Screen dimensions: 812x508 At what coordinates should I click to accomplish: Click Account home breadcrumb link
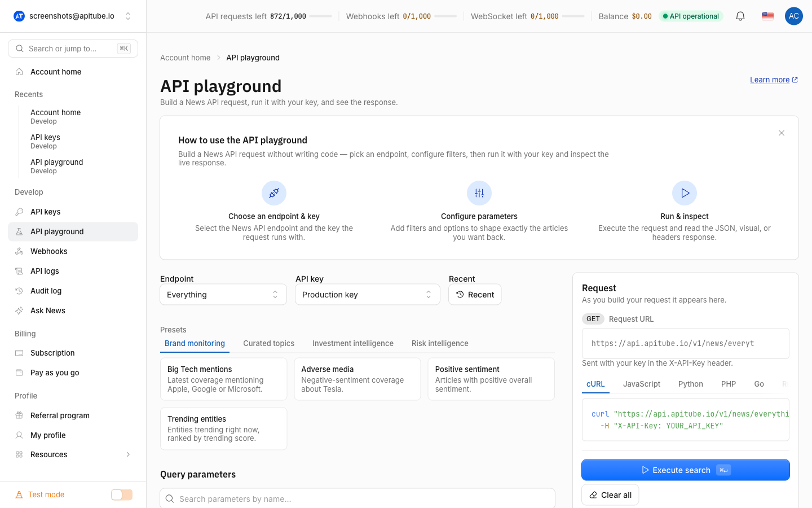(185, 58)
